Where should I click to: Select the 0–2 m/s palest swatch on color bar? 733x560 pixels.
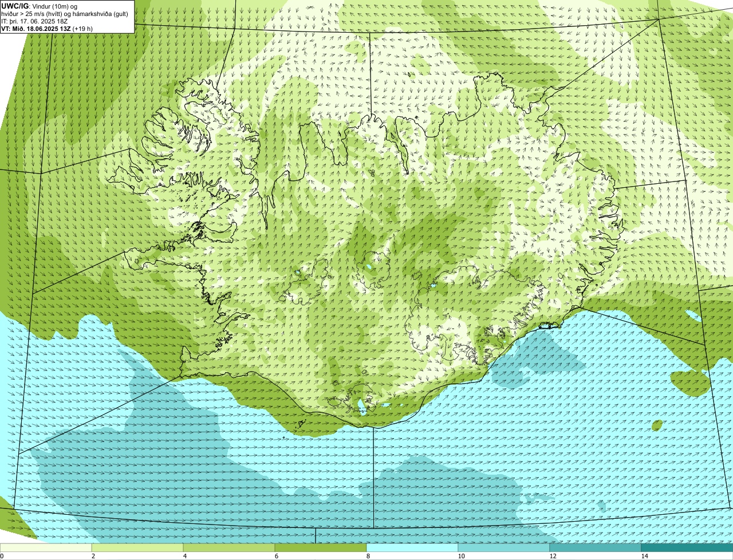[46, 547]
